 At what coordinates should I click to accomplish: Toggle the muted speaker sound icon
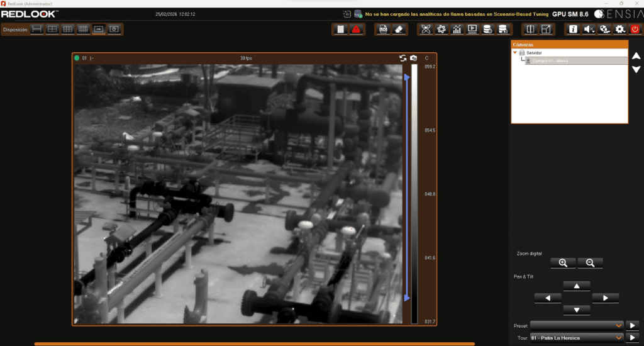589,29
